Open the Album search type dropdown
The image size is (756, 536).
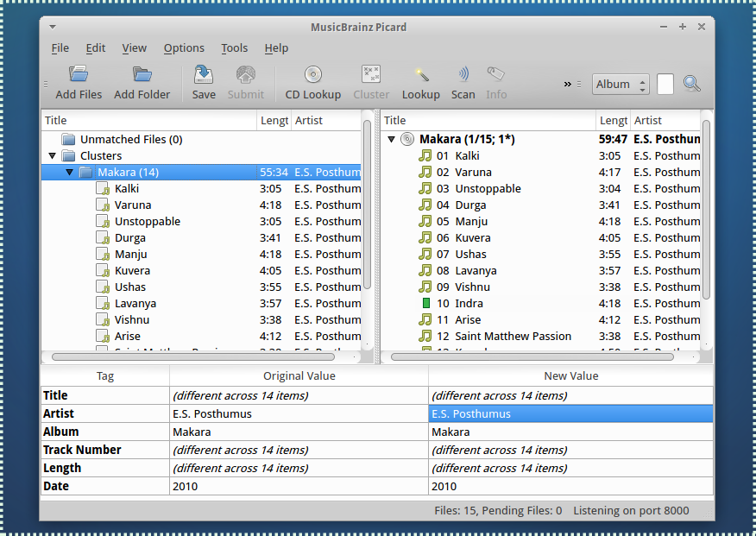[x=621, y=84]
